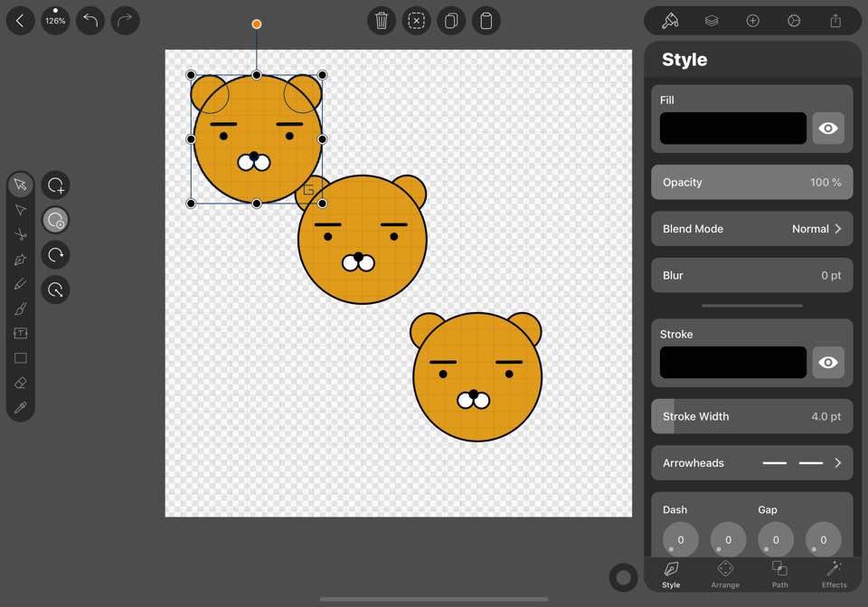
Task: Click the Opacity slider
Action: (751, 182)
